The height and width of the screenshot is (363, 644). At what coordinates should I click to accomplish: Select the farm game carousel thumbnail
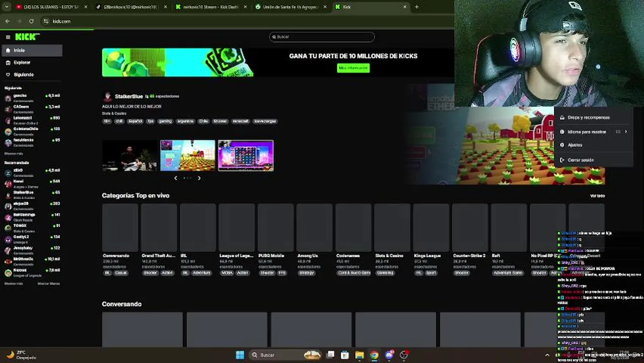(x=187, y=156)
